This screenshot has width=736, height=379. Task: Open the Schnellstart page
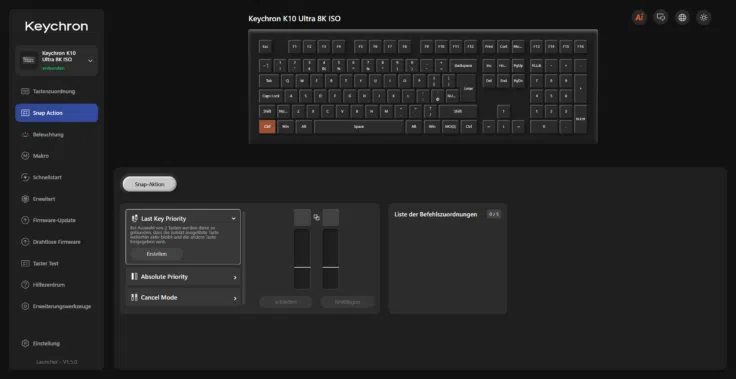(x=56, y=178)
